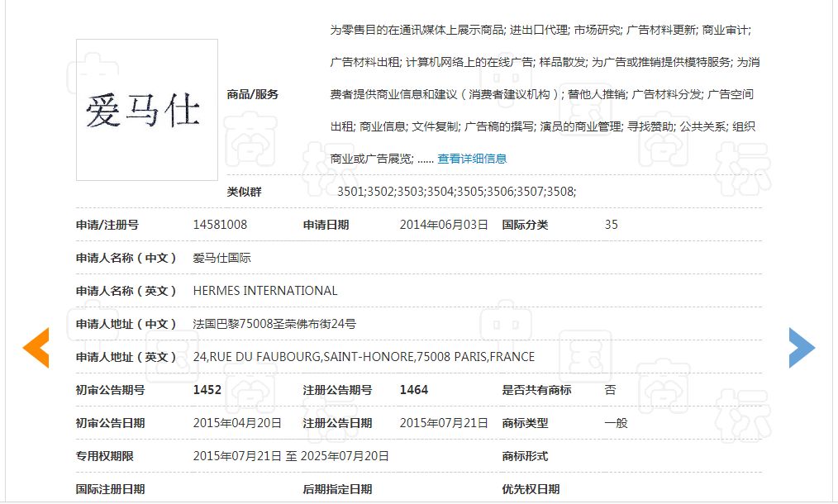This screenshot has width=838, height=504.
Task: Click the 商标类型 label
Action: [x=525, y=423]
